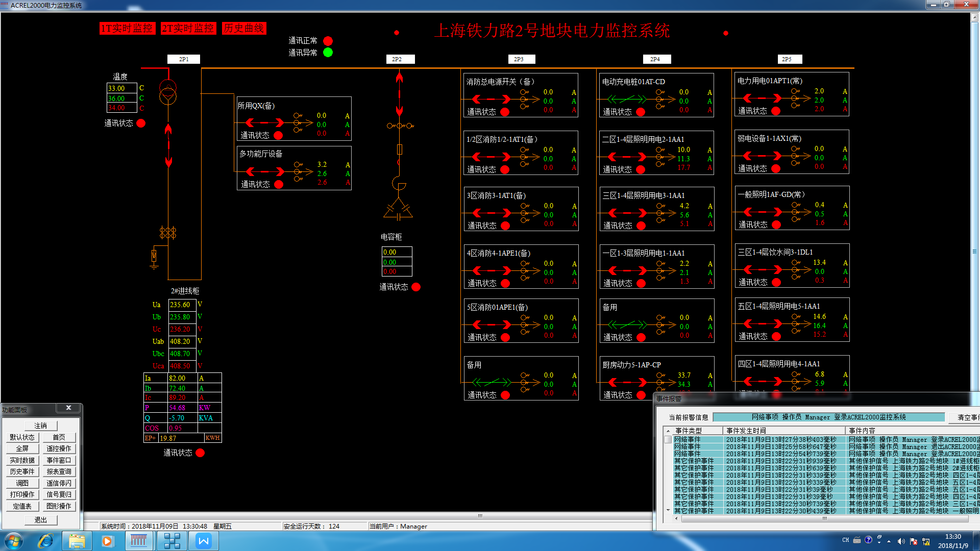Click the event list horizontal scrollbar thumb

coord(824,518)
